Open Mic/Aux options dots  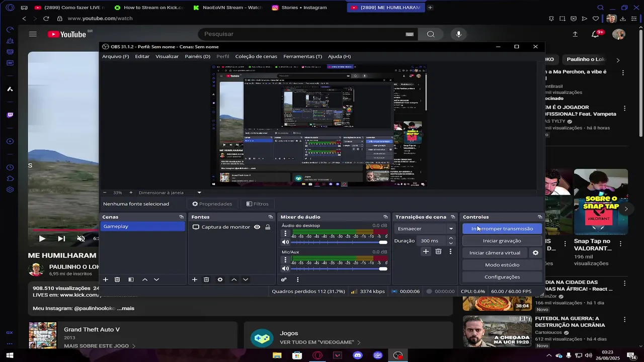(x=286, y=260)
